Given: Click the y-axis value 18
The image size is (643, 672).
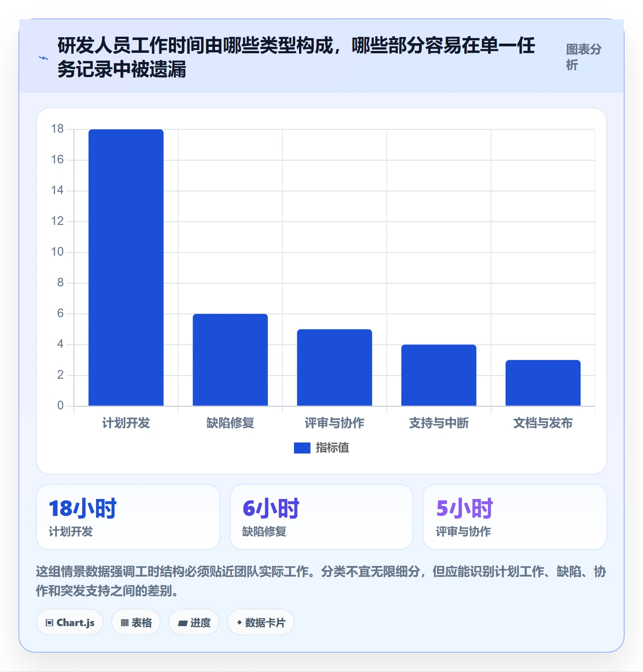Looking at the screenshot, I should (57, 129).
